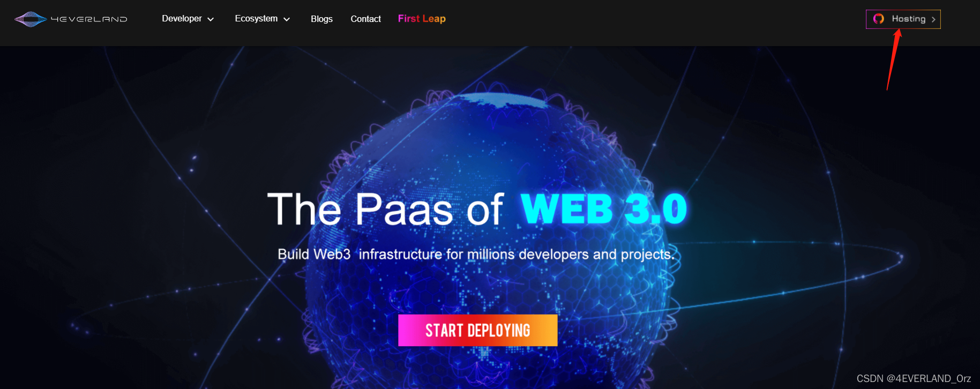
Task: Click the circular icon inside Hosting button
Action: pyautogui.click(x=879, y=19)
